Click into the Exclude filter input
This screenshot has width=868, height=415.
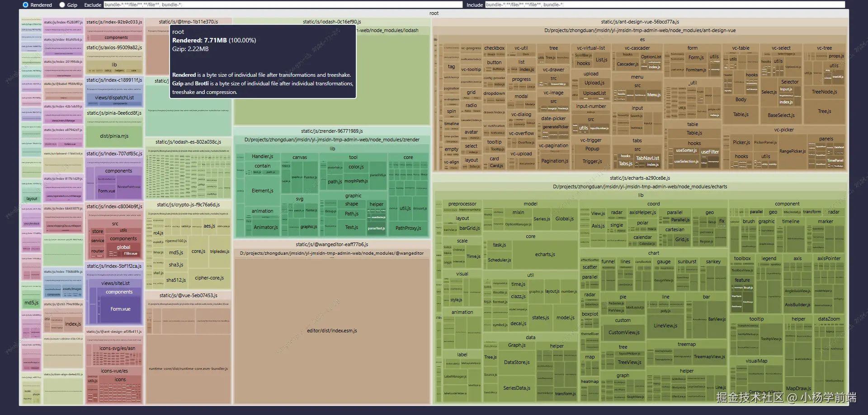[283, 5]
